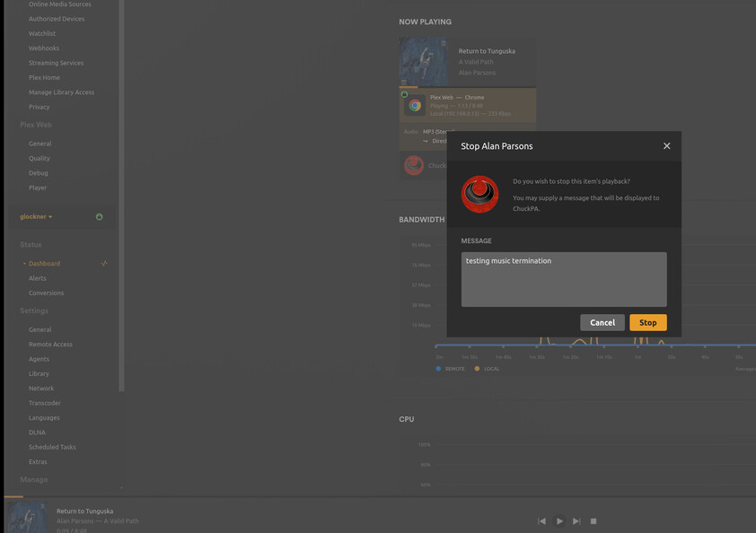Image resolution: width=756 pixels, height=533 pixels.
Task: Skip to next track in player bar
Action: point(576,521)
